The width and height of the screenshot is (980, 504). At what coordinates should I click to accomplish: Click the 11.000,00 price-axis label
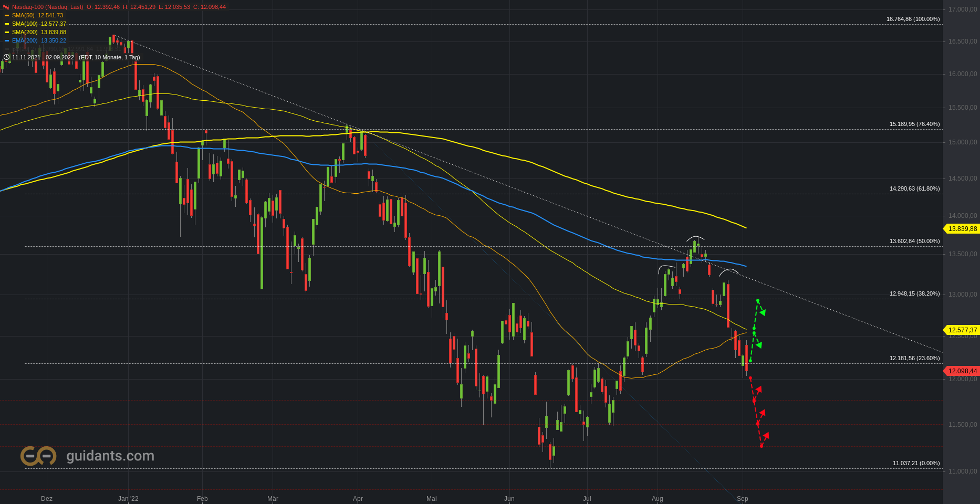(963, 471)
